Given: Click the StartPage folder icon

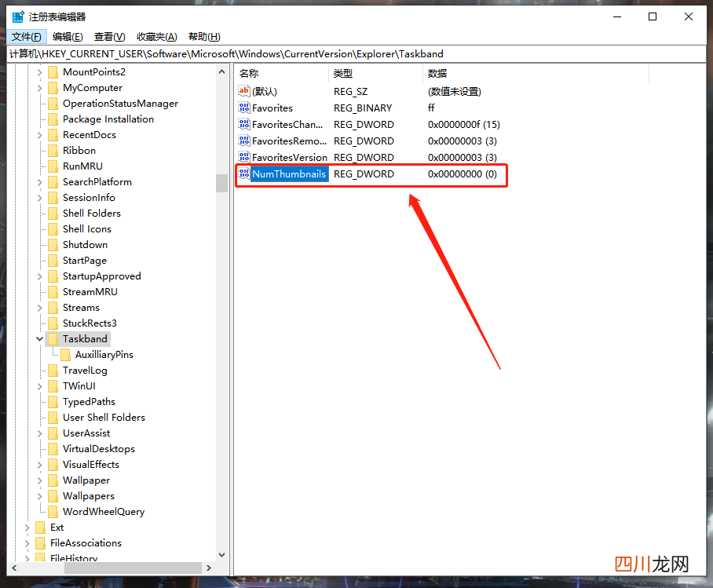Looking at the screenshot, I should (x=53, y=261).
